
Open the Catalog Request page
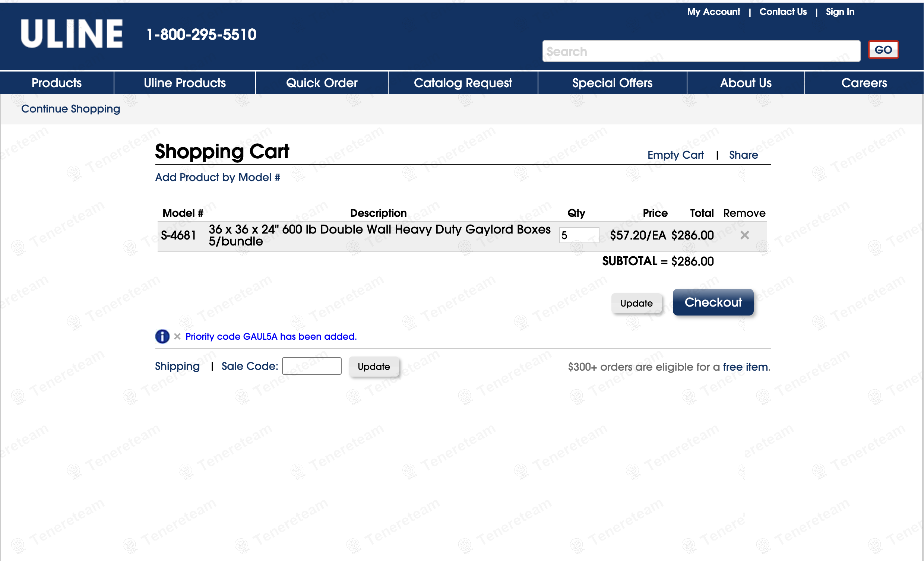462,83
